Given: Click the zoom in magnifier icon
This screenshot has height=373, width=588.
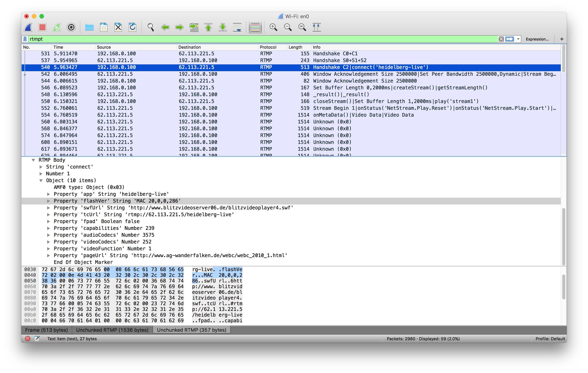Looking at the screenshot, I should (x=273, y=27).
